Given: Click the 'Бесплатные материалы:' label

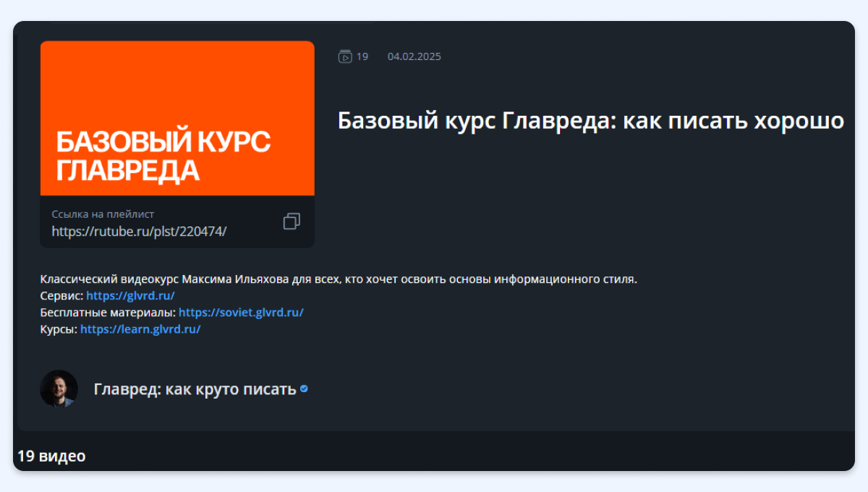Looking at the screenshot, I should click(108, 312).
